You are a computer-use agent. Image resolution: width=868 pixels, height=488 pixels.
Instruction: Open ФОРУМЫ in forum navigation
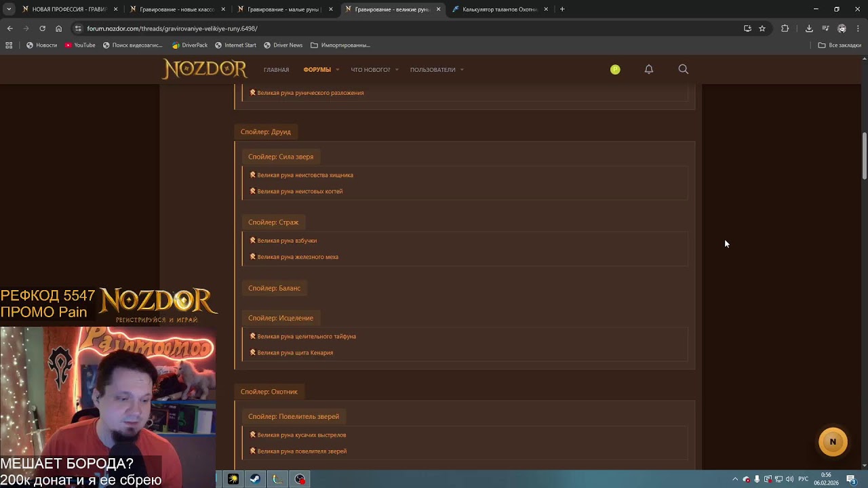point(317,70)
